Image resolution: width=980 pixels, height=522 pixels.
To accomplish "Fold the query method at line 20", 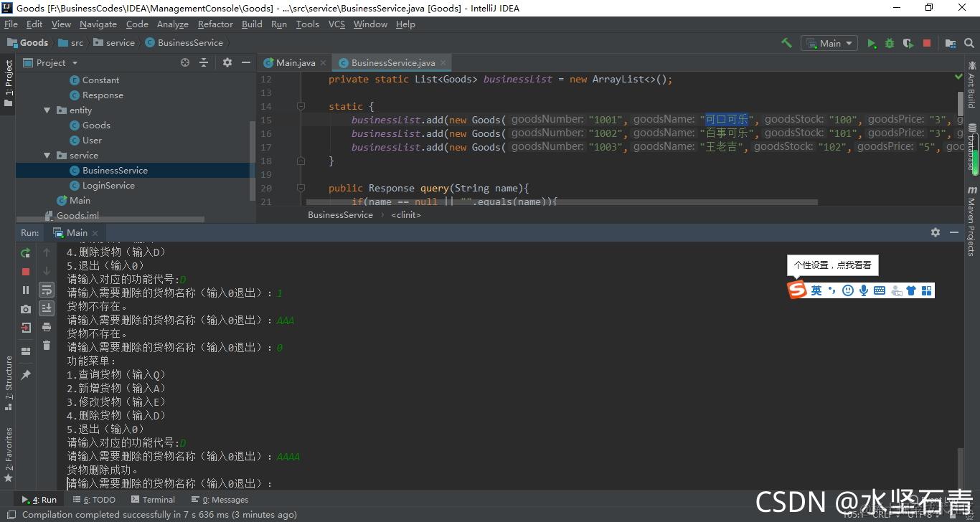I will pyautogui.click(x=303, y=188).
